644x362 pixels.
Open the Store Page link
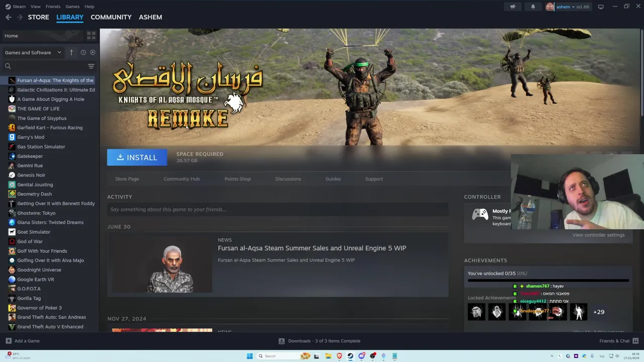pos(127,179)
